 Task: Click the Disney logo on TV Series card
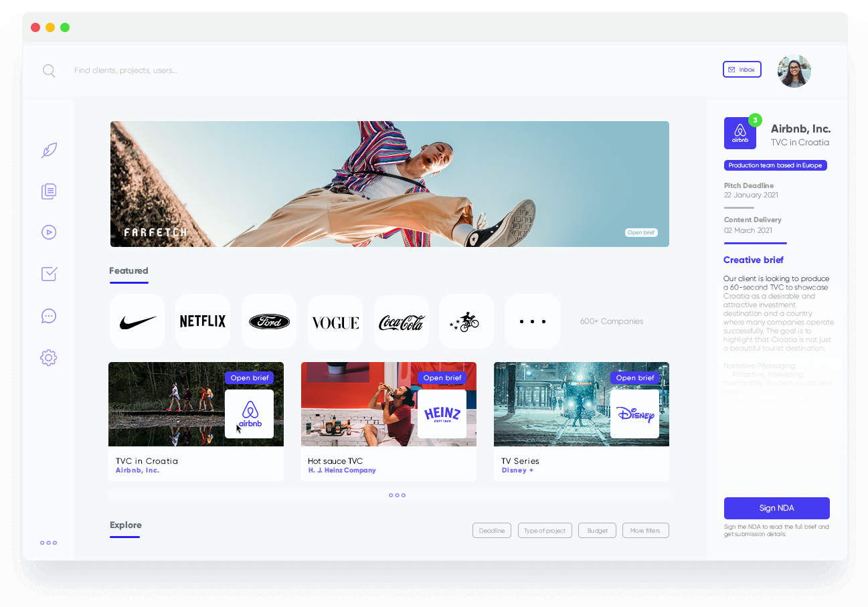click(634, 414)
